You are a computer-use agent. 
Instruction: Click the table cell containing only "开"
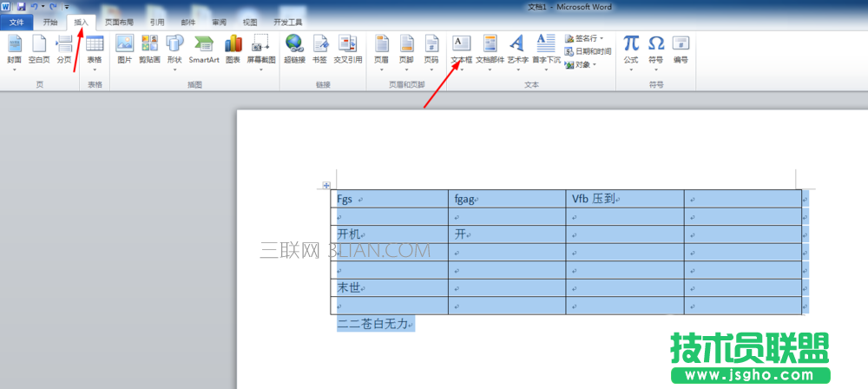(x=507, y=234)
